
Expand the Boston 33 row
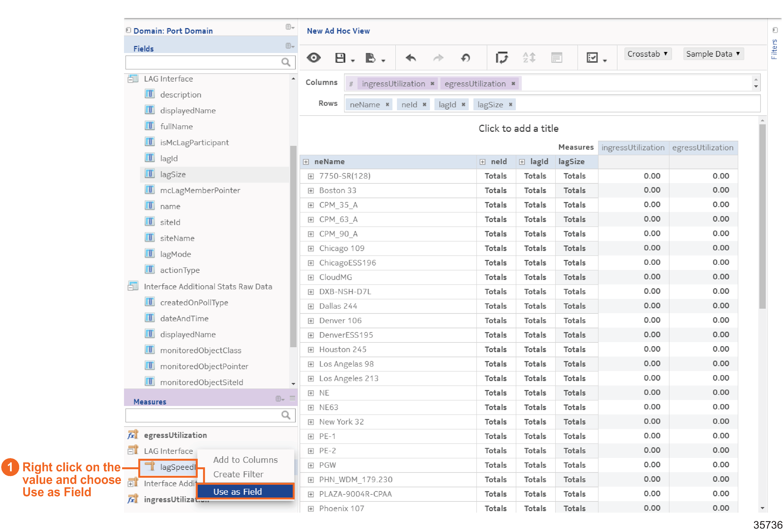[311, 191]
